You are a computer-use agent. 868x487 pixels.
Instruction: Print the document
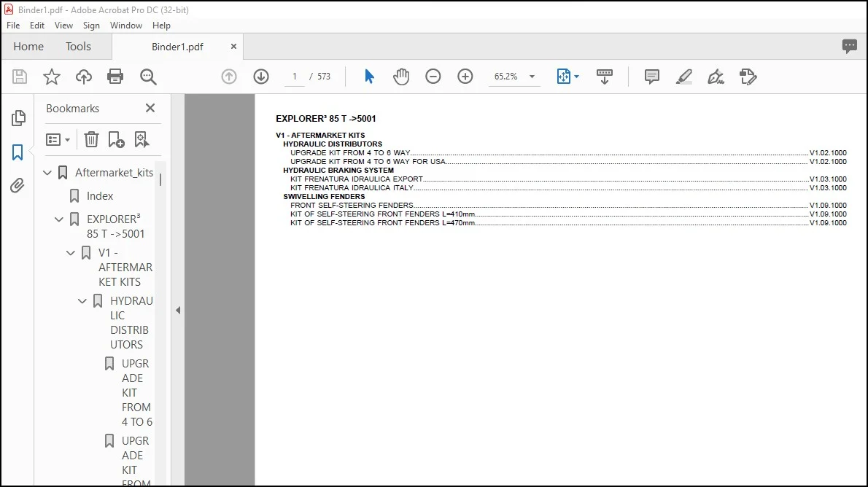click(115, 77)
